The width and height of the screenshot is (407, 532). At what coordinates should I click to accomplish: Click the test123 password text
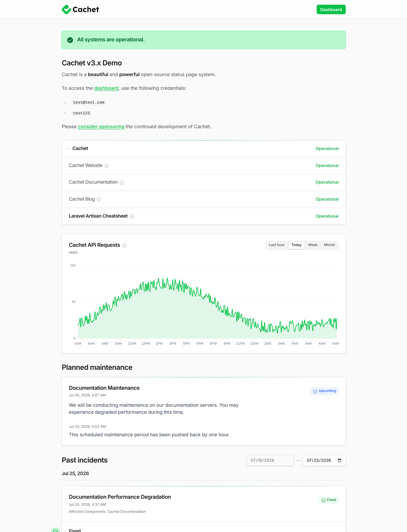[x=81, y=113]
